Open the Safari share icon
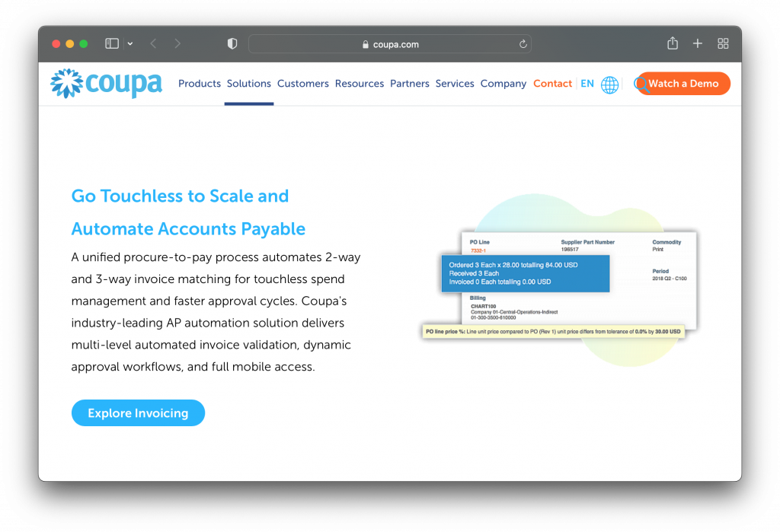 673,43
